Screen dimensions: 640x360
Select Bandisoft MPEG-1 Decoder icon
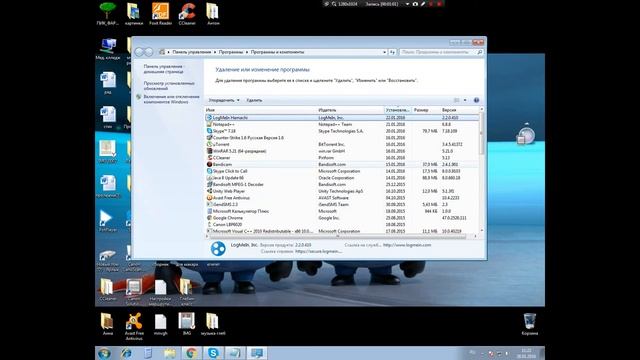(x=209, y=184)
